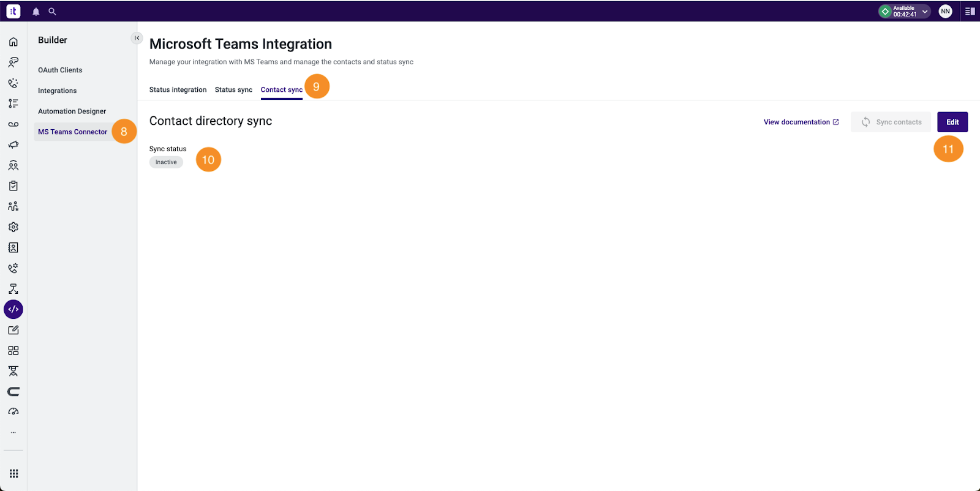Viewport: 980px width, 491px height.
Task: Open notifications bell icon
Action: [x=36, y=12]
